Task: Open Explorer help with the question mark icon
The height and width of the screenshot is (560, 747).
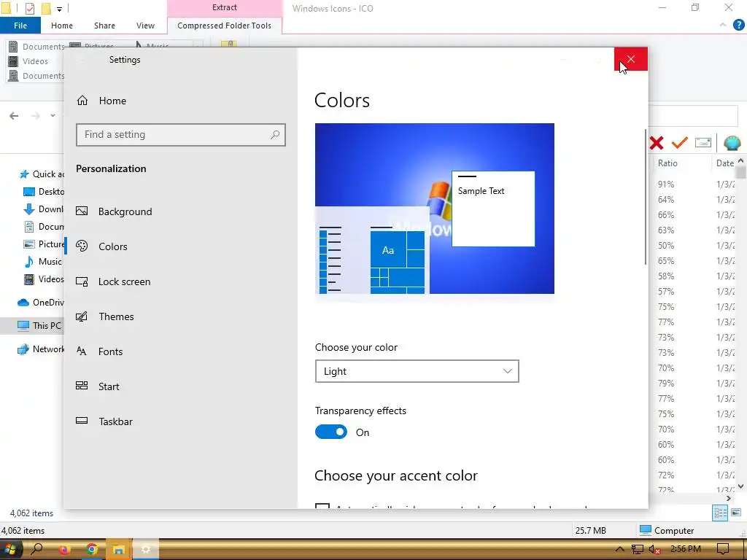Action: pos(739,26)
